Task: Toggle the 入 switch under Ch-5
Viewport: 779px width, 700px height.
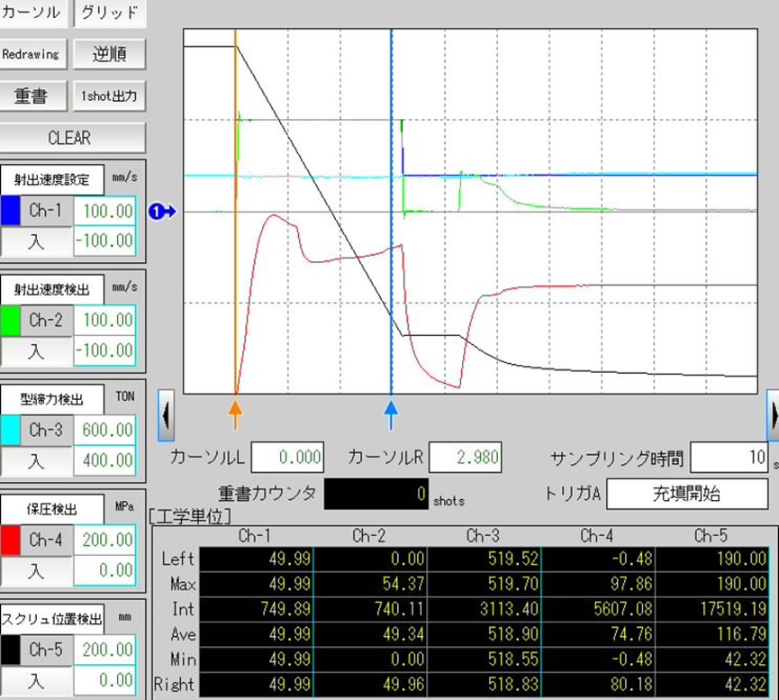Action: pos(36,680)
